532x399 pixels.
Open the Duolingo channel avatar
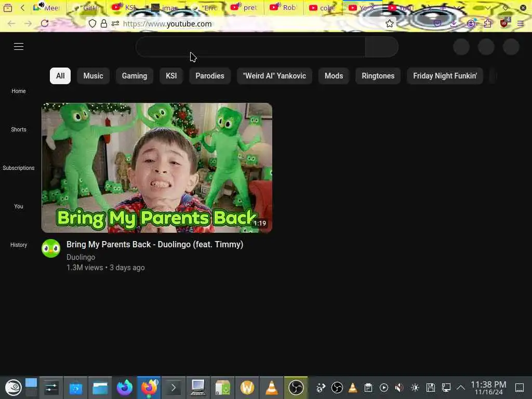click(51, 248)
